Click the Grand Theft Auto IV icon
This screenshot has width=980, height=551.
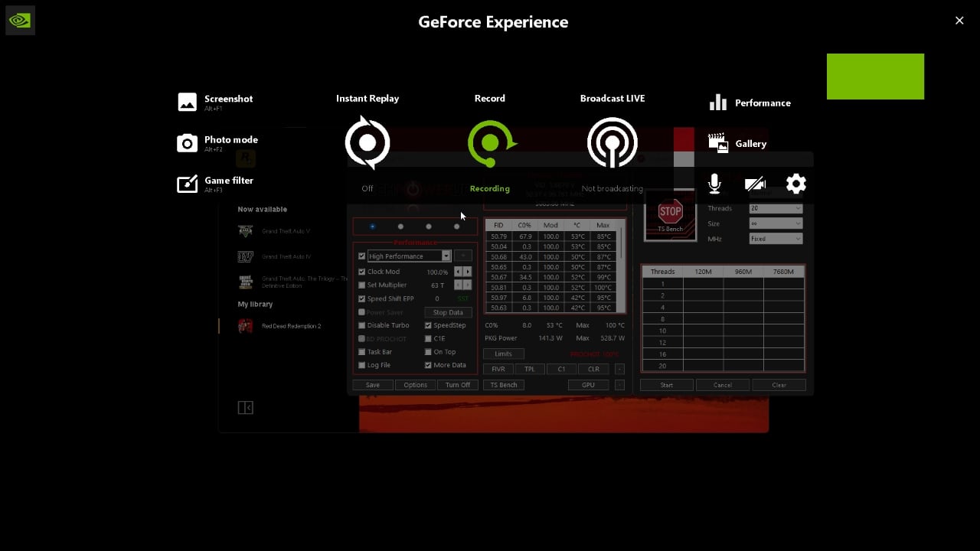click(245, 256)
